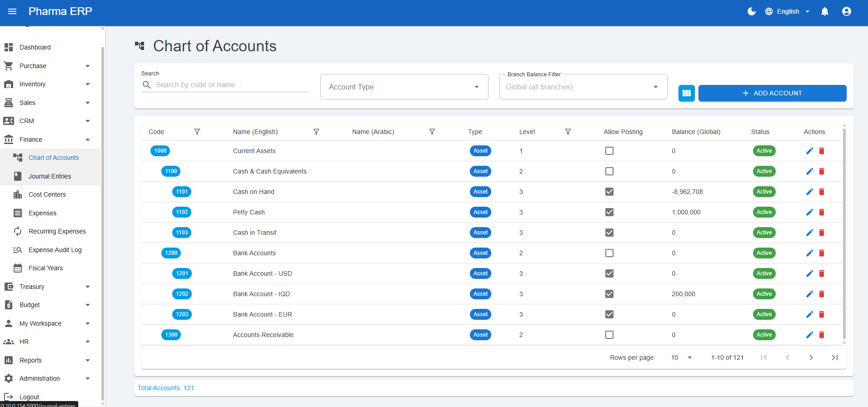The width and height of the screenshot is (868, 407).
Task: Click the column visibility toggle button
Action: [687, 93]
